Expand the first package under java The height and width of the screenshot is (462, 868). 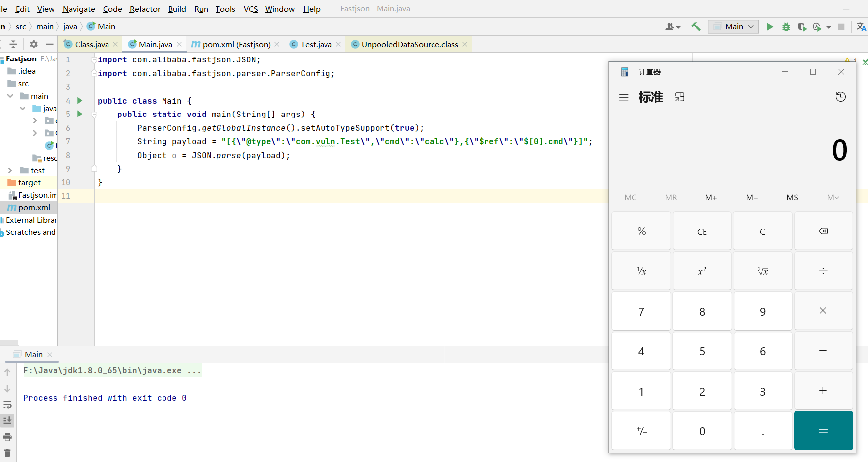(x=35, y=120)
